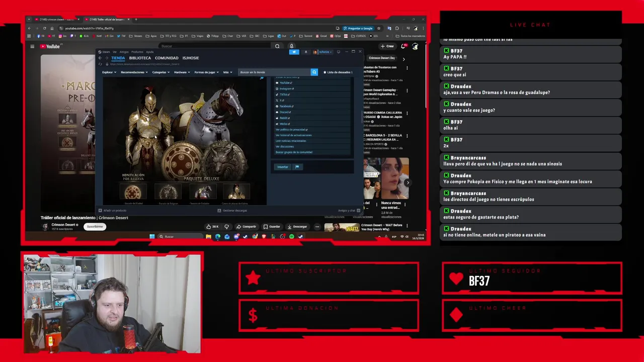Open the Windows Start button
Image resolution: width=644 pixels, height=362 pixels.
(x=152, y=236)
